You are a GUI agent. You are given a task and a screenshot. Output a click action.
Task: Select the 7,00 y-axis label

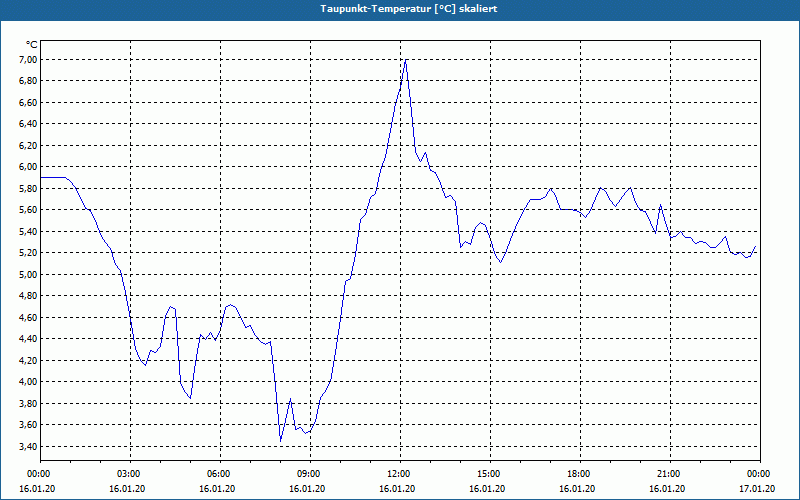coord(30,60)
